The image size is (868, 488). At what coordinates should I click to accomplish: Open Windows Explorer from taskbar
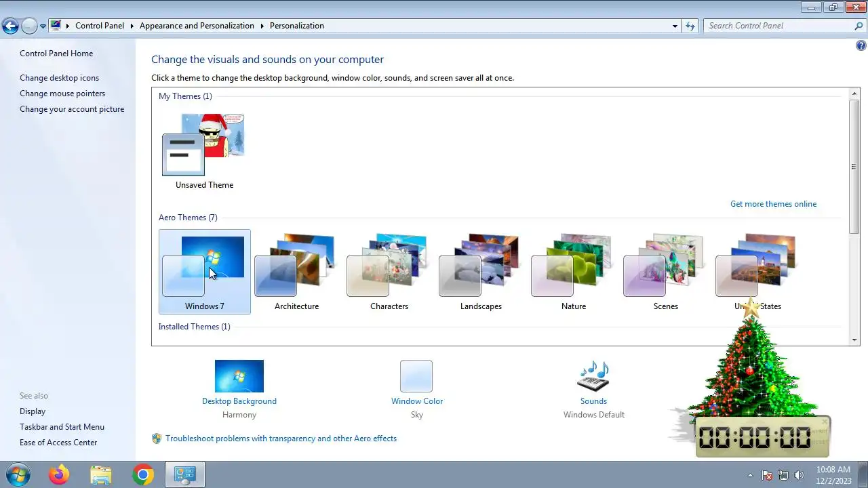100,474
